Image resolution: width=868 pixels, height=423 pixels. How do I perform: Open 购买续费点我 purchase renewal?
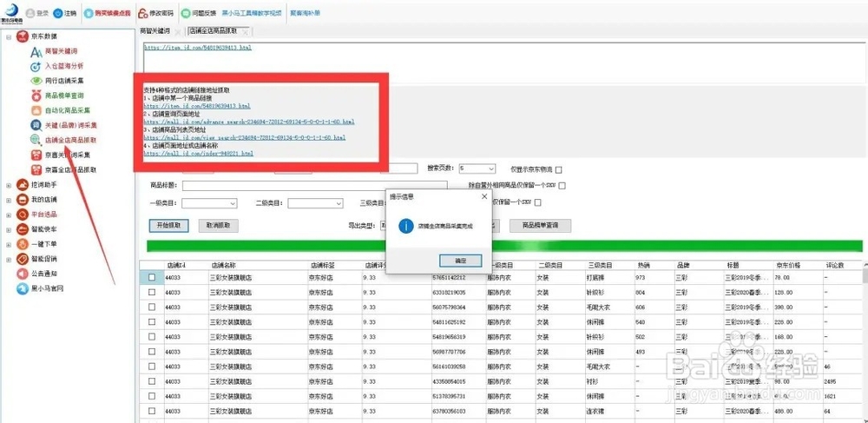tap(108, 13)
